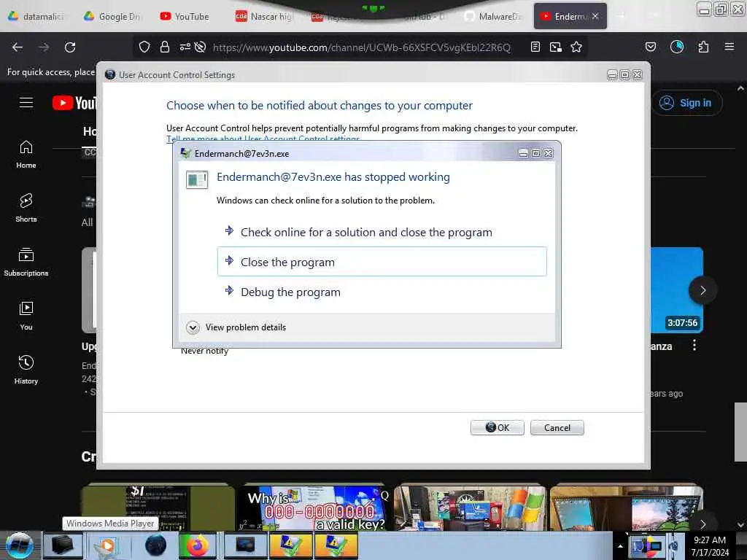Choose Check online for a solution and close

(382, 233)
